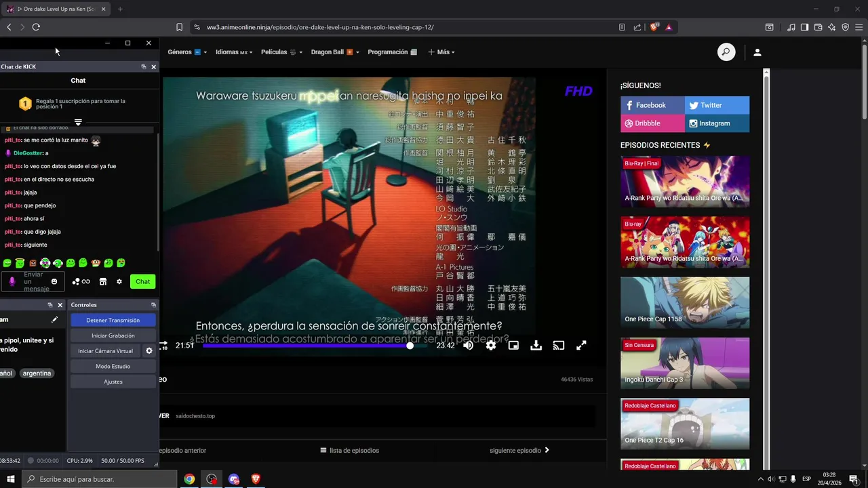Image resolution: width=868 pixels, height=488 pixels.
Task: Click Iniciar Grabación in OBS
Action: pyautogui.click(x=113, y=335)
